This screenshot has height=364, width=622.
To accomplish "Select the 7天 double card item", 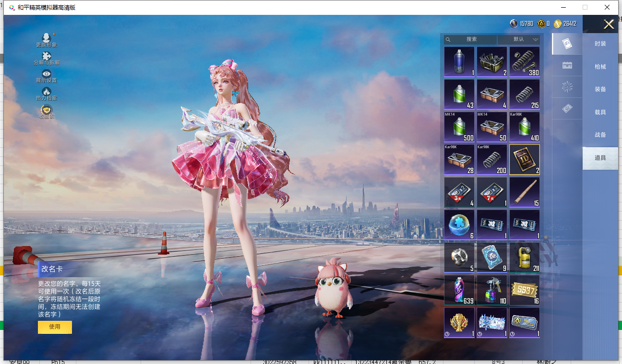I will point(492,192).
